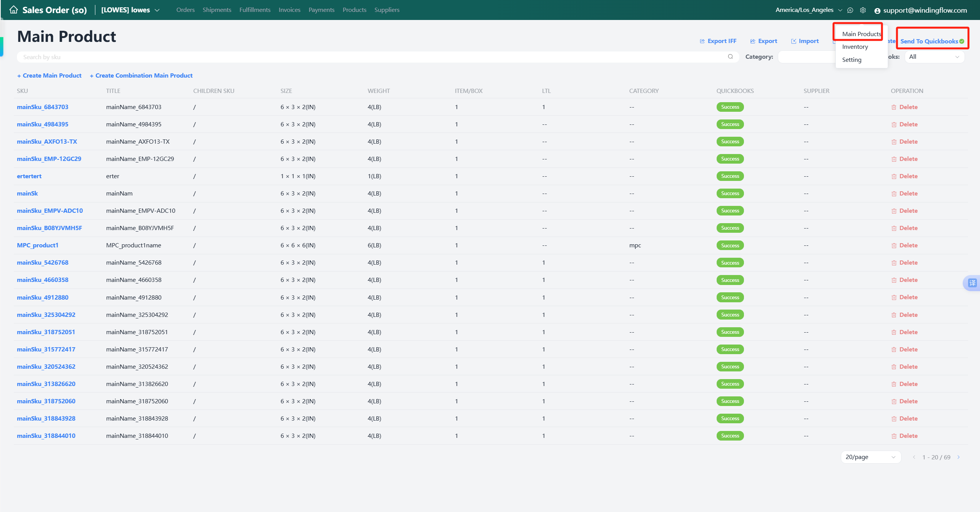Click the size cell 1 × 1 × 1(IN)
This screenshot has width=980, height=512.
coord(298,176)
